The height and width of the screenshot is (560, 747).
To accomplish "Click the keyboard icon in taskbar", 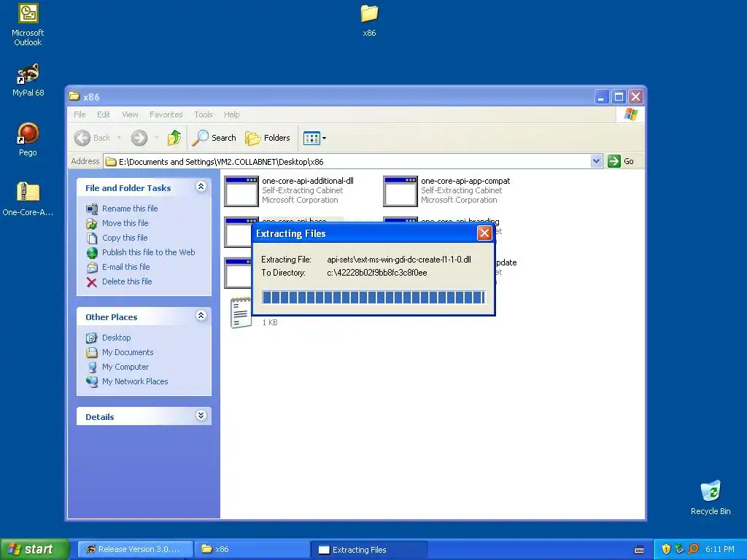I will pyautogui.click(x=639, y=550).
